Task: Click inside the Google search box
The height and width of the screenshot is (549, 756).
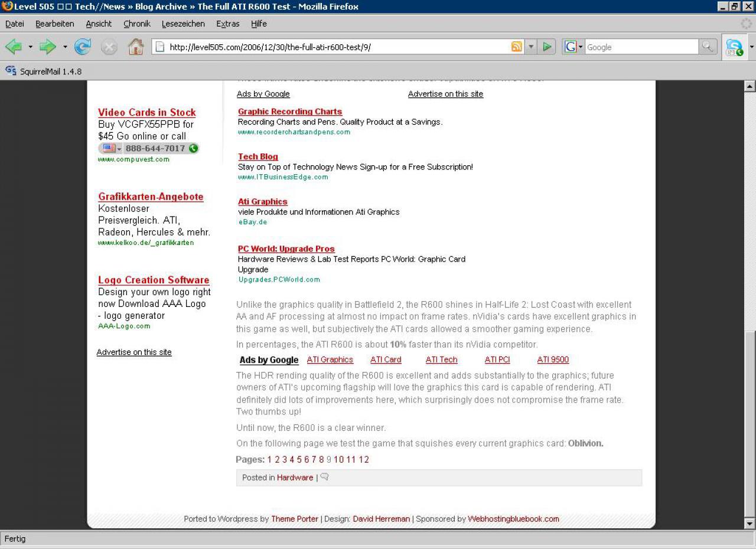Action: point(641,47)
